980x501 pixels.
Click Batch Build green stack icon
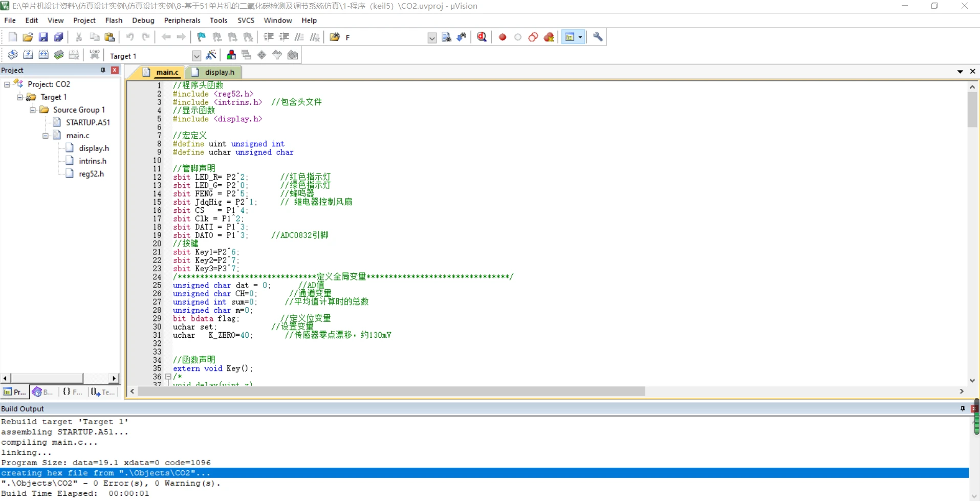[x=59, y=55]
